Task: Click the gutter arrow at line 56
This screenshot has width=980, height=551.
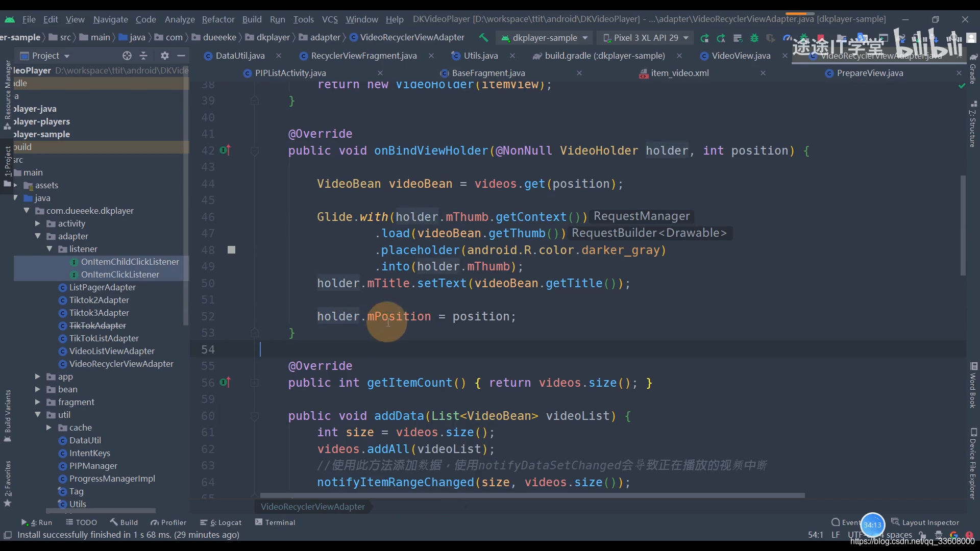Action: point(228,382)
